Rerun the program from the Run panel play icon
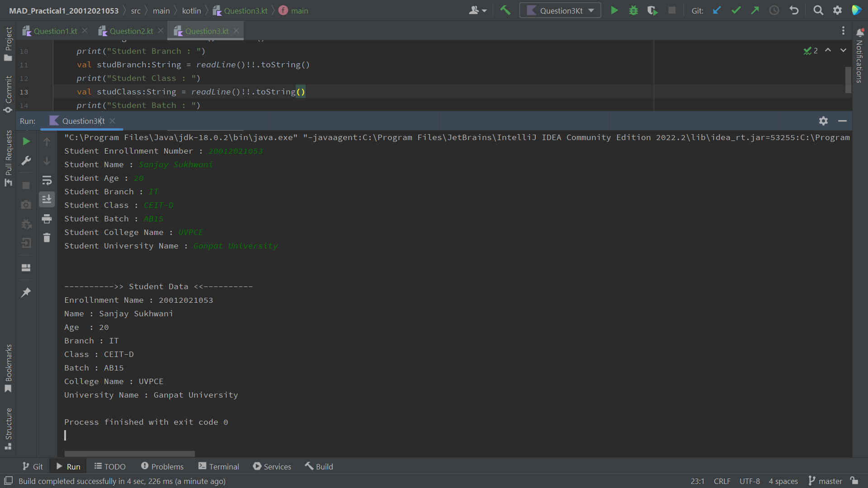Image resolution: width=868 pixels, height=488 pixels. click(x=26, y=141)
